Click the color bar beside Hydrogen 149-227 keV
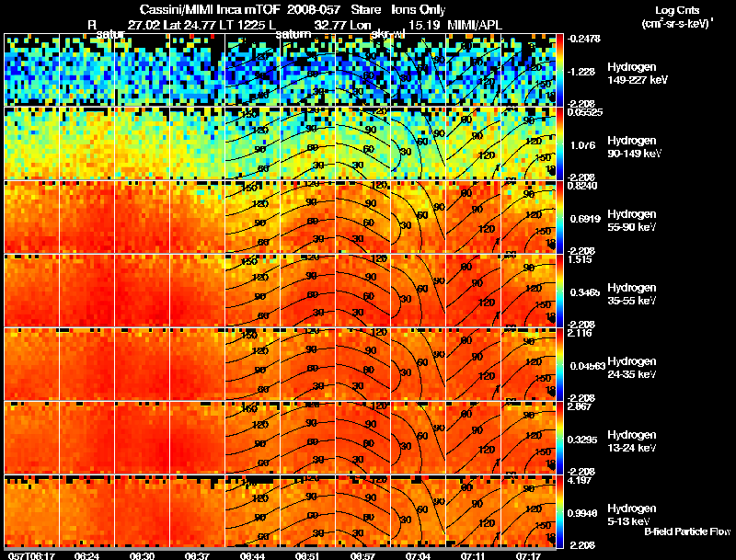The height and width of the screenshot is (560, 736). [559, 70]
